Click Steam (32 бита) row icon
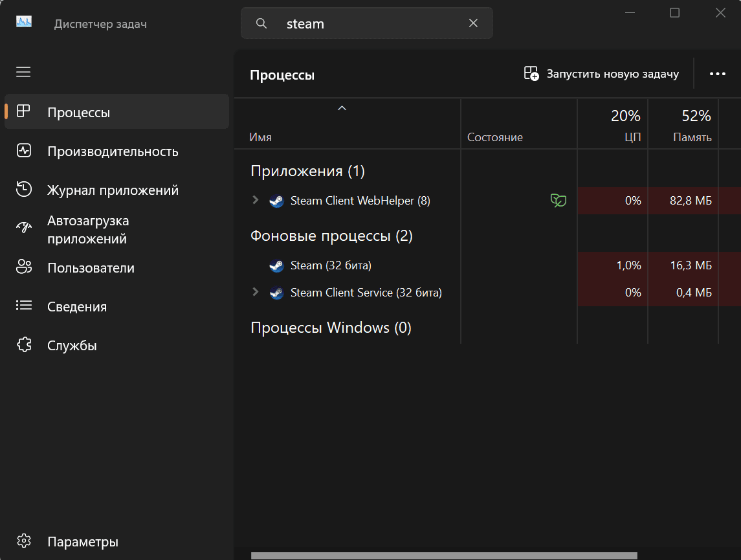 click(x=276, y=265)
